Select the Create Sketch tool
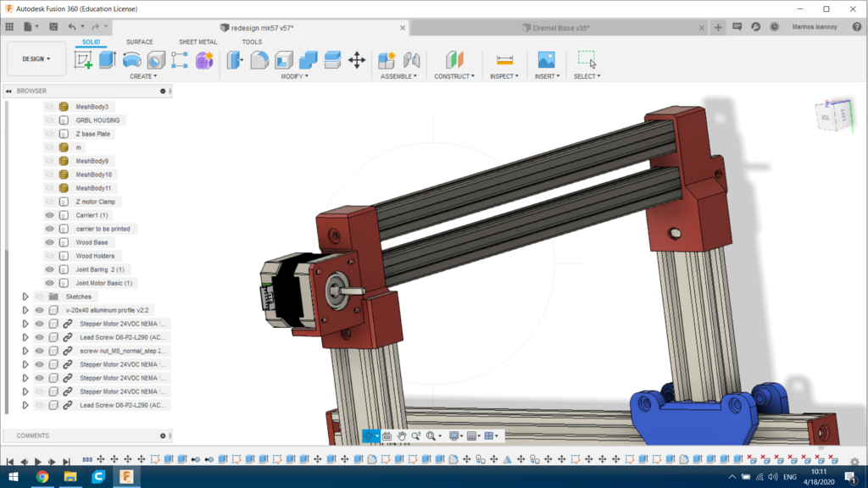 [x=85, y=59]
